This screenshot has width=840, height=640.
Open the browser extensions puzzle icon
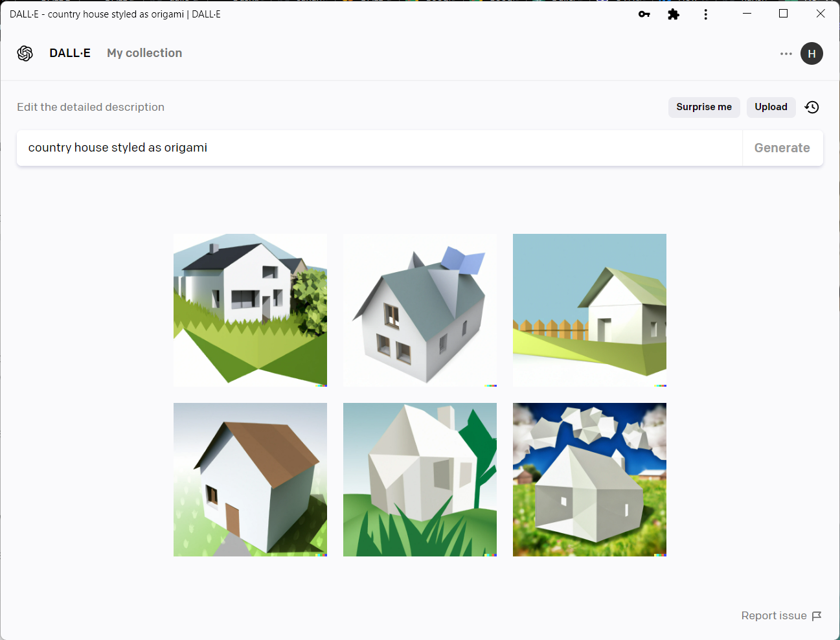coord(674,14)
